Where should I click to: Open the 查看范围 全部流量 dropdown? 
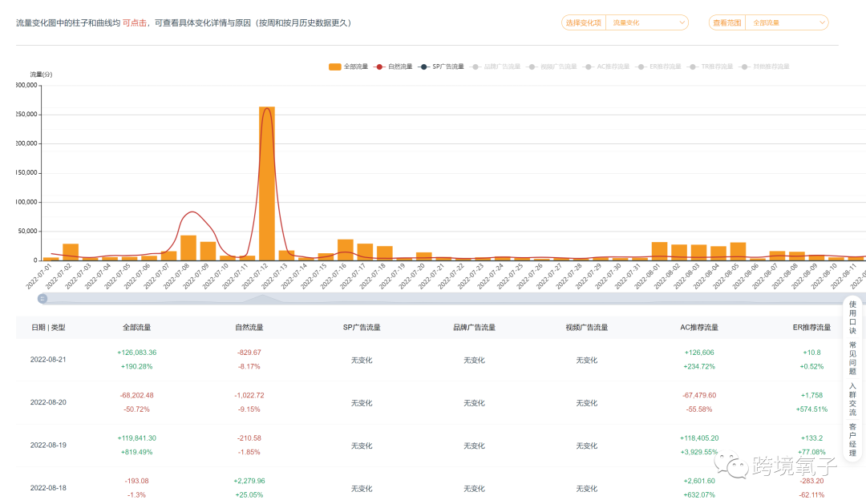768,22
